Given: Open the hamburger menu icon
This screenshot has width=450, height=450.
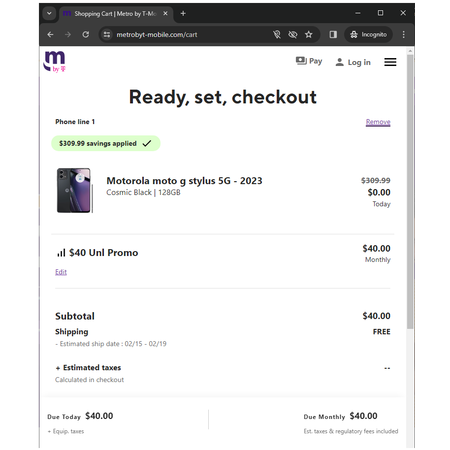Looking at the screenshot, I should (390, 62).
